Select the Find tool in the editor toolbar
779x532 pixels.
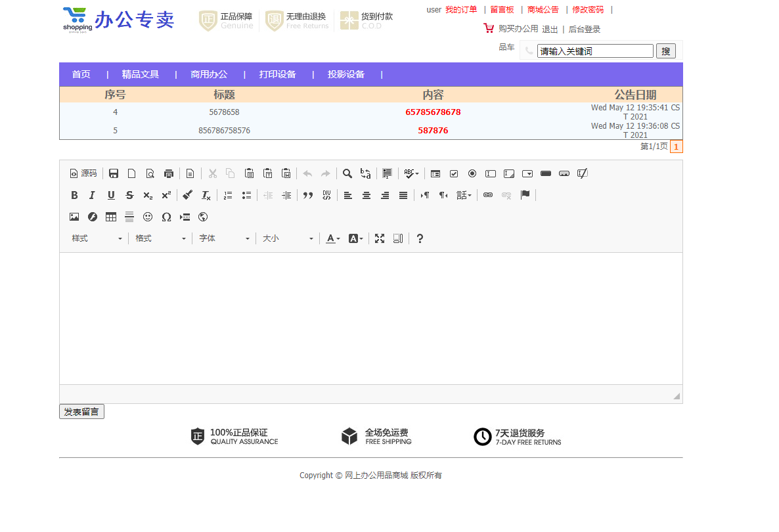click(x=347, y=173)
